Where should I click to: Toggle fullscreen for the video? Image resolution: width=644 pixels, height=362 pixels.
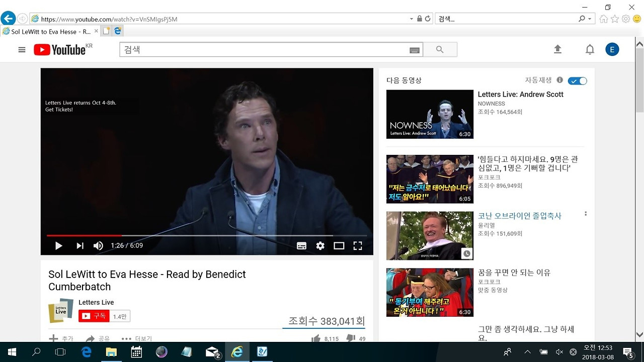358,246
